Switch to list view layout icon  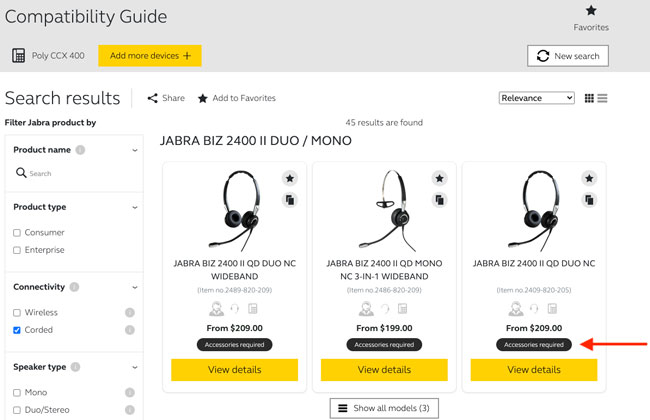(x=603, y=98)
